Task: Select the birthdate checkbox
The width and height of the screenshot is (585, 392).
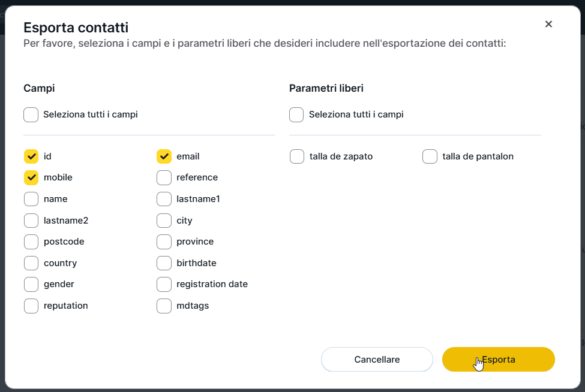Action: pos(164,263)
